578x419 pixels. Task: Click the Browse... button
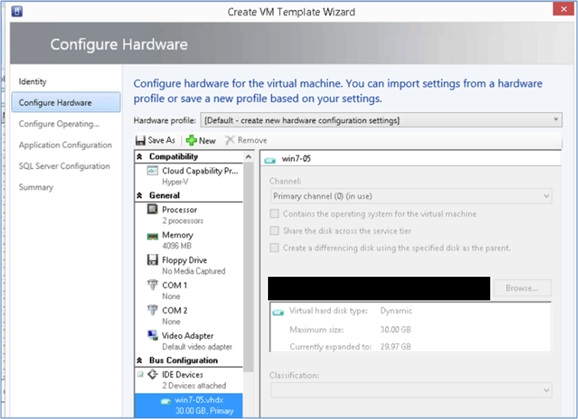click(x=522, y=288)
